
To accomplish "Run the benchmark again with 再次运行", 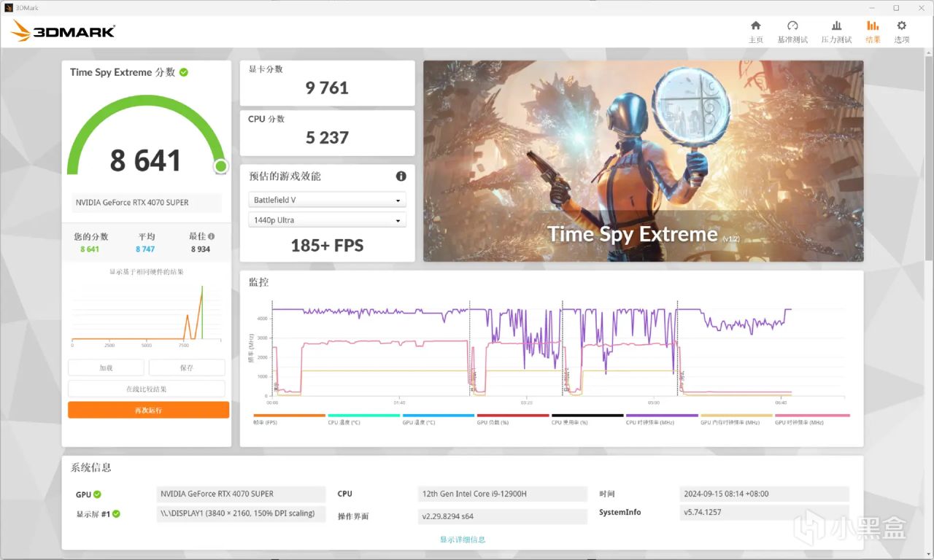I will (x=148, y=410).
